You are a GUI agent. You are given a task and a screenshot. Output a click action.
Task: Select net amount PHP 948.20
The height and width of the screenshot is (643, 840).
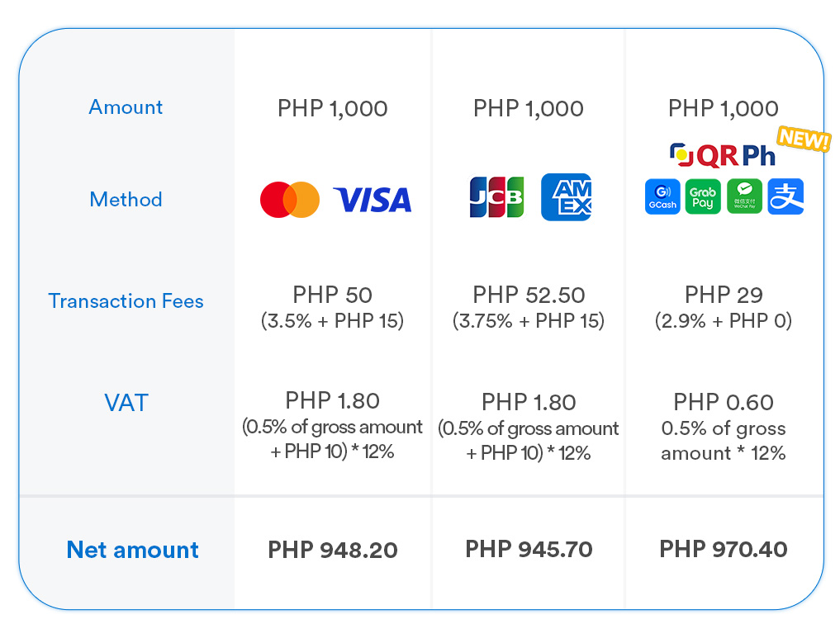(x=333, y=550)
